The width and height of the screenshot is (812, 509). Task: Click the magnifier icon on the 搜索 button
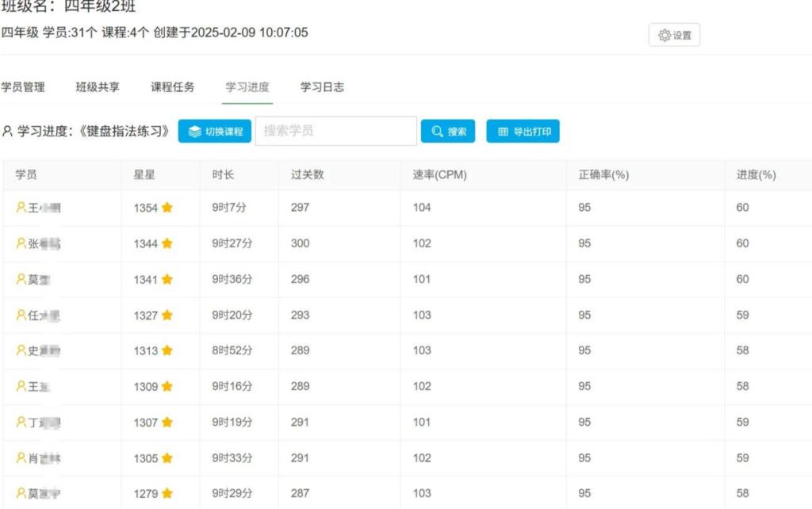click(437, 132)
